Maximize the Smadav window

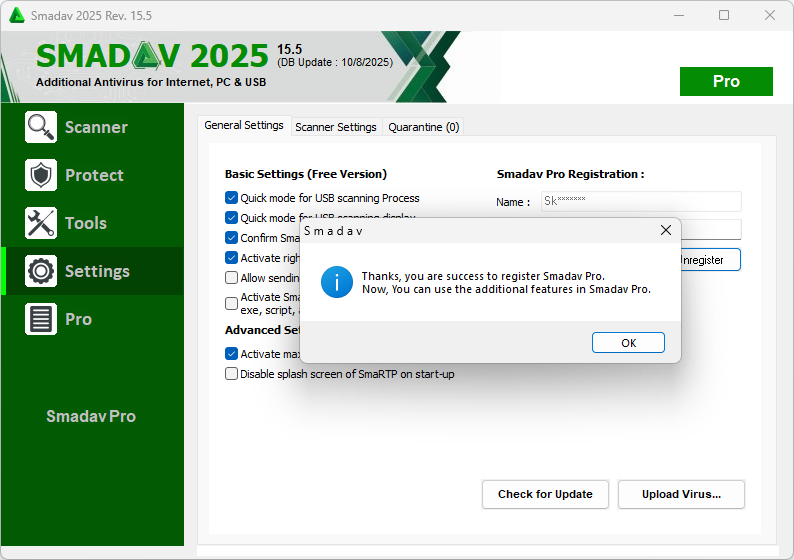pos(724,15)
